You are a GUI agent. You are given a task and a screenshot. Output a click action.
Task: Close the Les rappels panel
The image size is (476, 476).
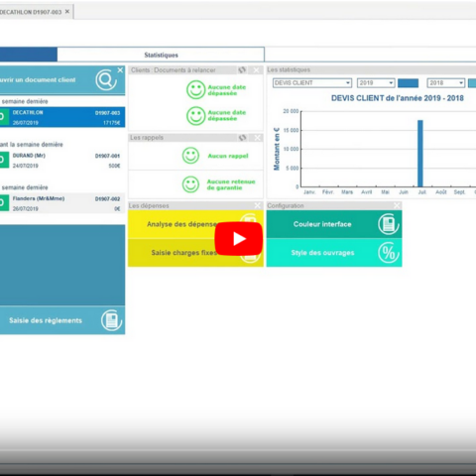click(x=257, y=138)
